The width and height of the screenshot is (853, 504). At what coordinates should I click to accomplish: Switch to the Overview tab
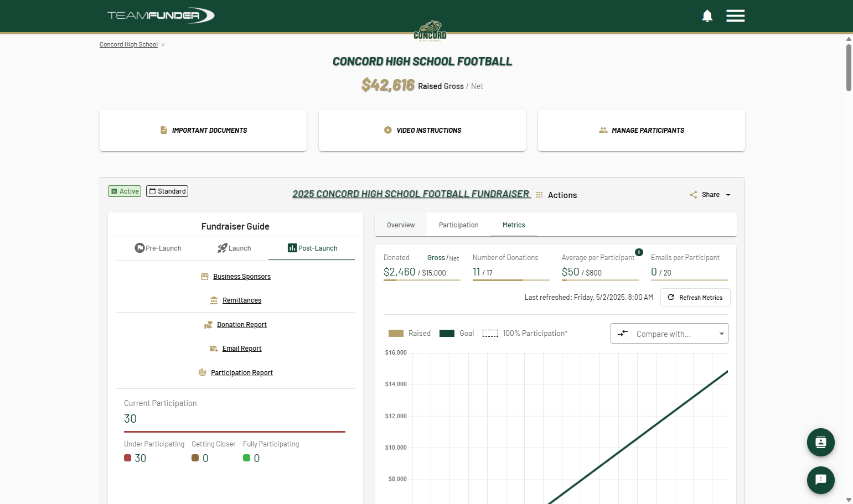coord(401,225)
